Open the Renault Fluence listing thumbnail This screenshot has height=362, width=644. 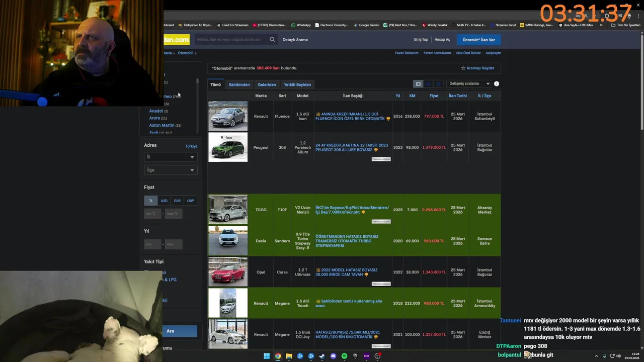(228, 116)
